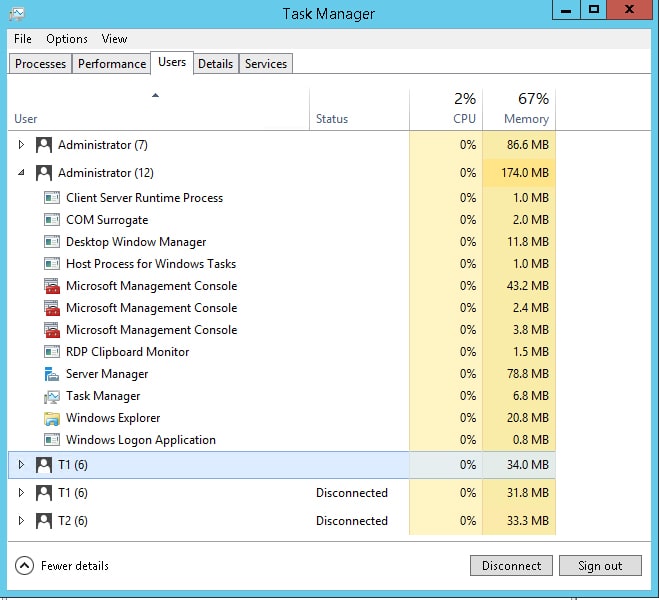Click the Fewer details link
Screen dimensions: 659x600
[75, 566]
